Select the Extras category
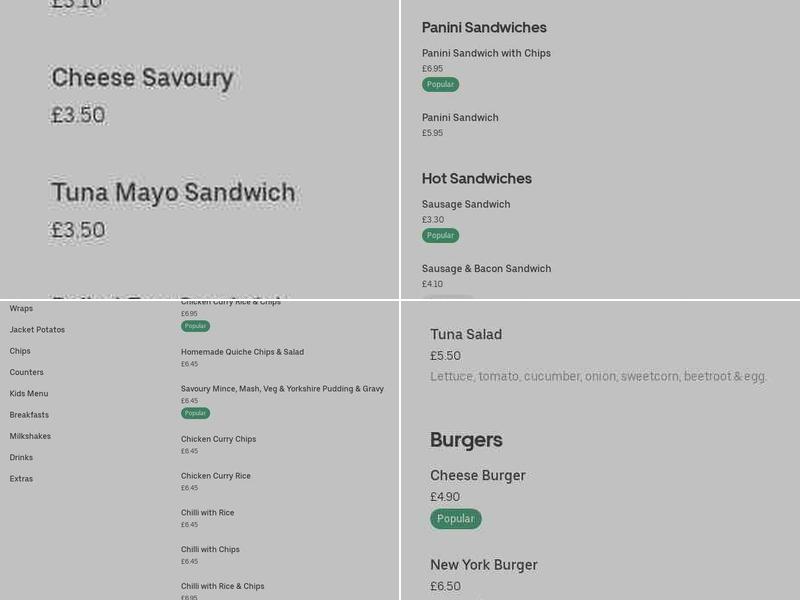The width and height of the screenshot is (800, 600). click(20, 478)
